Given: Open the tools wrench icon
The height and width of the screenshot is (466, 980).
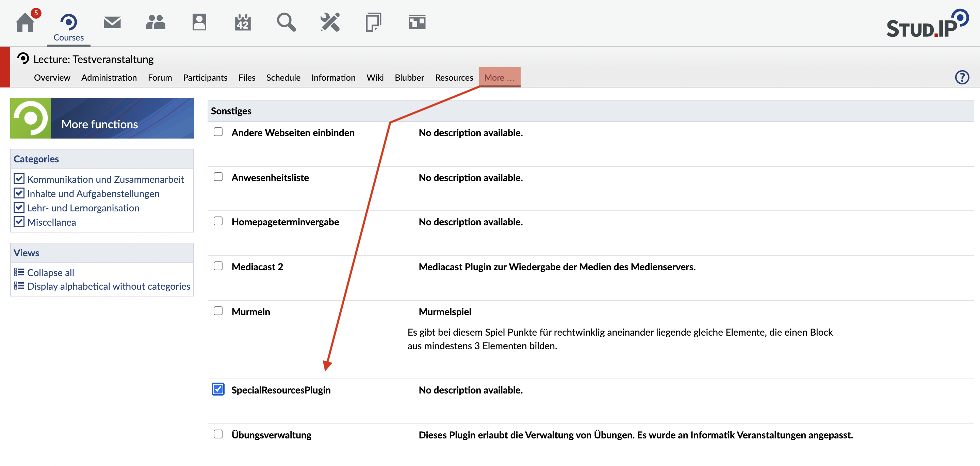Looking at the screenshot, I should pyautogui.click(x=330, y=22).
